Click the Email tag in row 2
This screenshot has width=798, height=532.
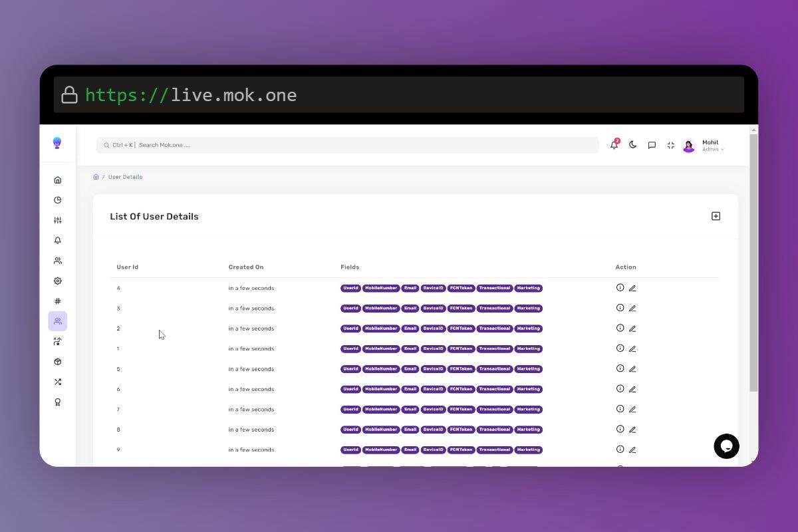pos(410,329)
